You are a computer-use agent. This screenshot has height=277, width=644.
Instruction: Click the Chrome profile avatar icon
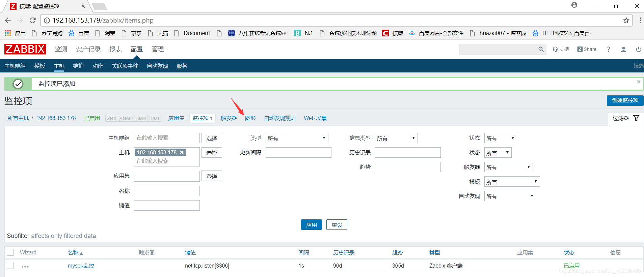(x=574, y=5)
